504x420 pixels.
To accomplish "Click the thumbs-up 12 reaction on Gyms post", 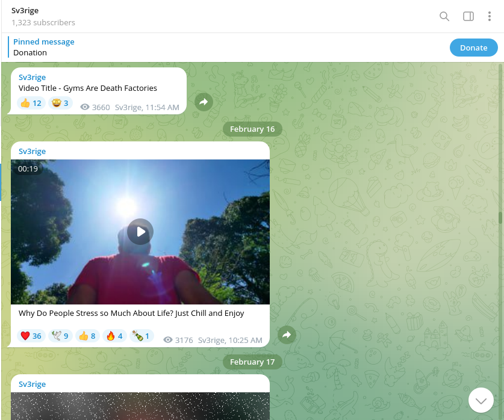I will click(31, 103).
